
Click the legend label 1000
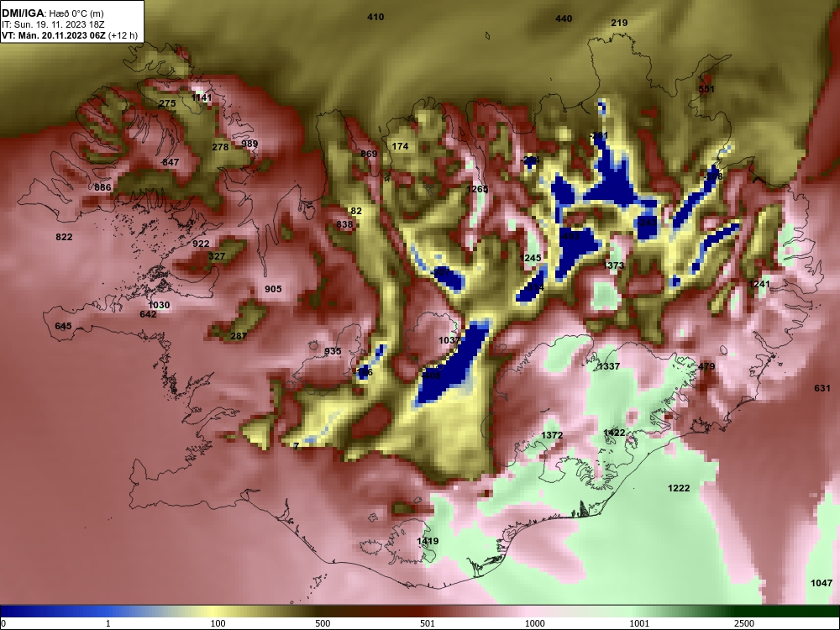tap(534, 623)
